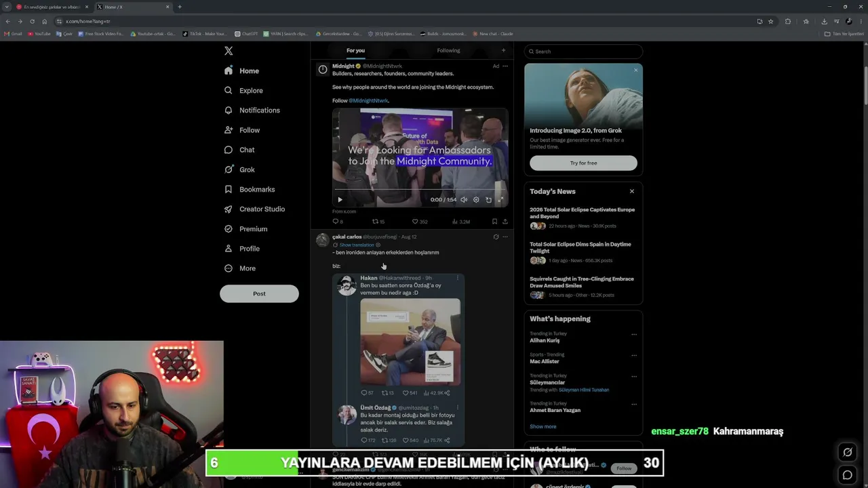Open Chat in the sidebar

[239, 150]
